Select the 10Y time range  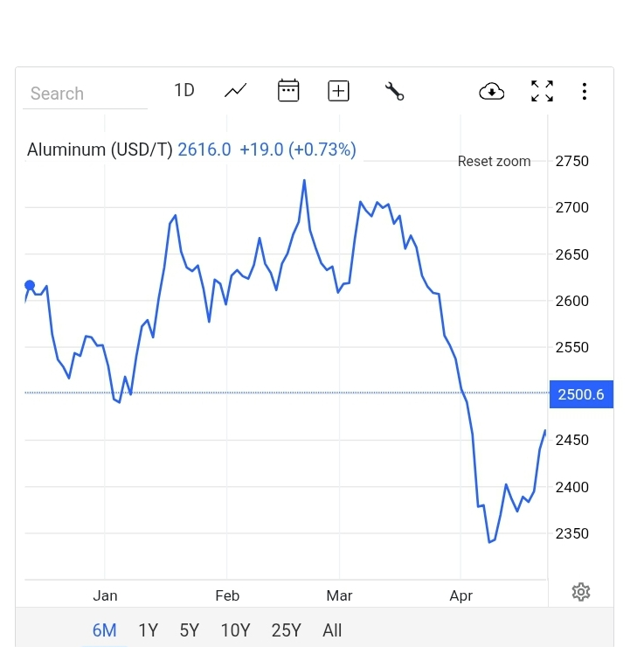tap(235, 630)
